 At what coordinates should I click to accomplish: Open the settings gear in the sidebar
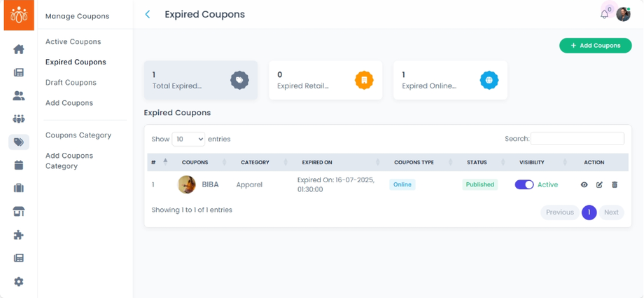point(19,281)
